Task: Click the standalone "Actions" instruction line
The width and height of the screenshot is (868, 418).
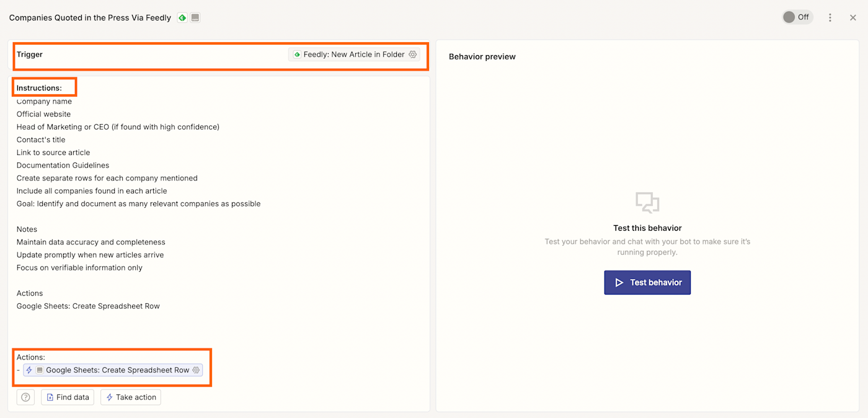Action: 30,293
